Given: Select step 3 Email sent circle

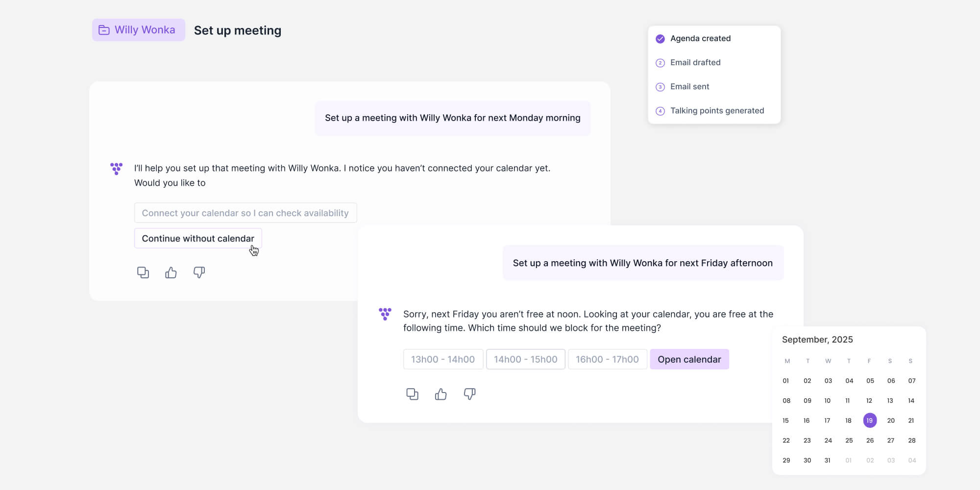Looking at the screenshot, I should (660, 87).
